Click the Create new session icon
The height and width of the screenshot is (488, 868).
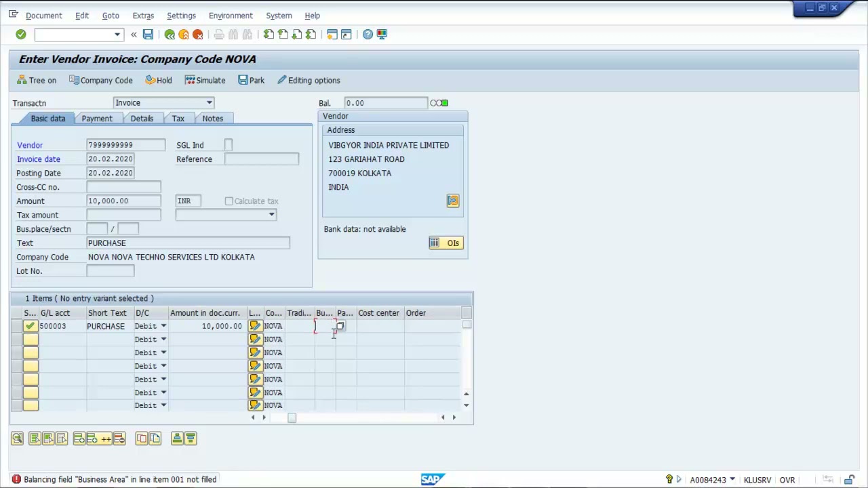332,34
